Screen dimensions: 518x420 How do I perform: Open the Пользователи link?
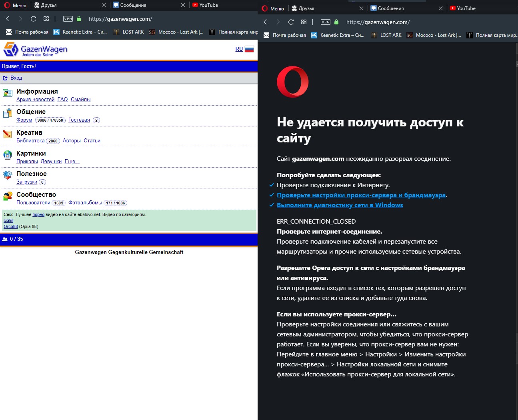pyautogui.click(x=33, y=203)
